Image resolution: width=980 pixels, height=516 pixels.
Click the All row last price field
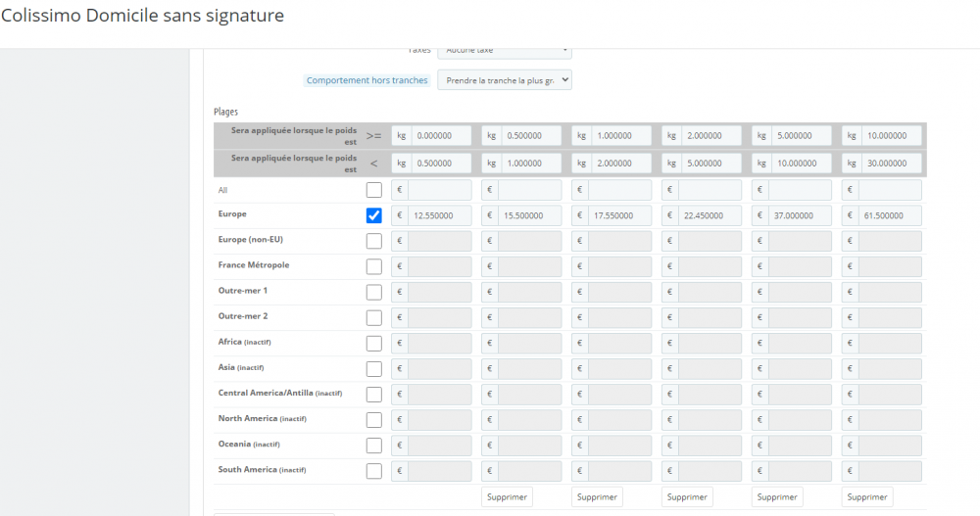click(x=890, y=190)
